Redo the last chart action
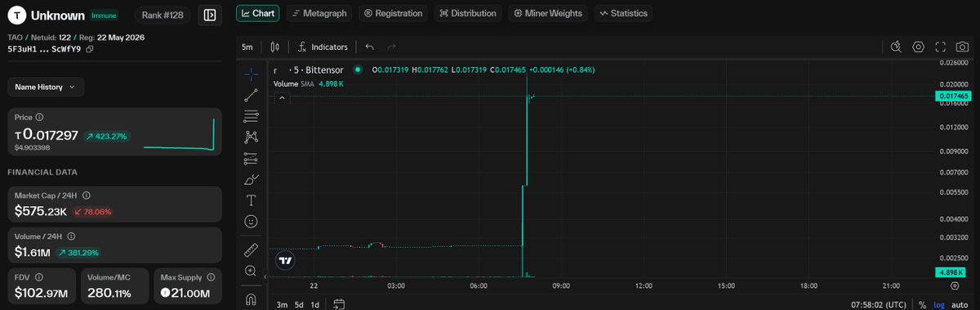The height and width of the screenshot is (310, 980). tap(392, 47)
